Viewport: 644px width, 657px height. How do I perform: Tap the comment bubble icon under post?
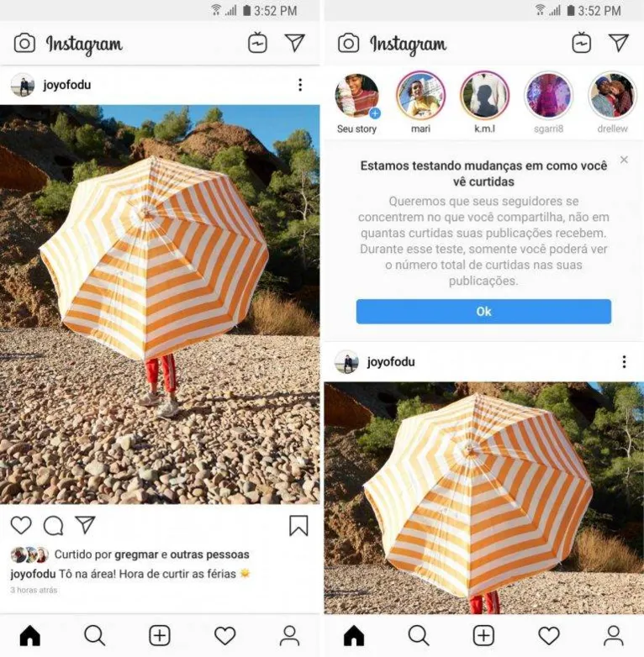53,525
